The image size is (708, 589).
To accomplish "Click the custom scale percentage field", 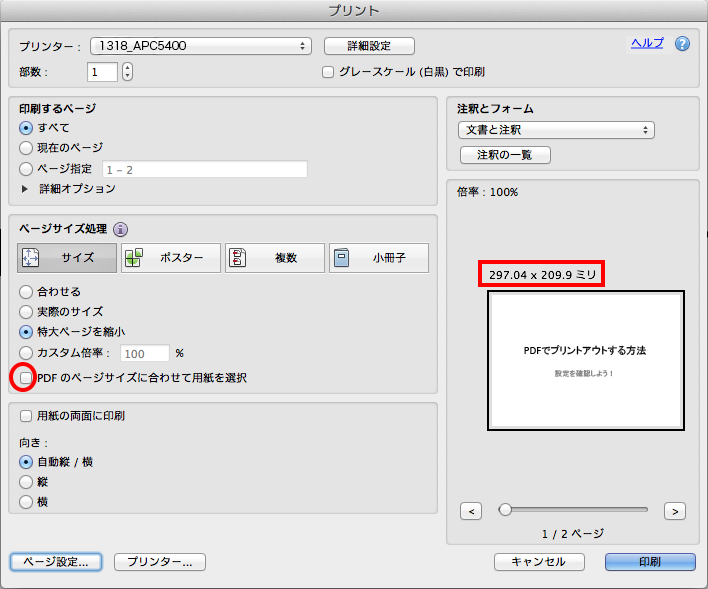I will [145, 353].
